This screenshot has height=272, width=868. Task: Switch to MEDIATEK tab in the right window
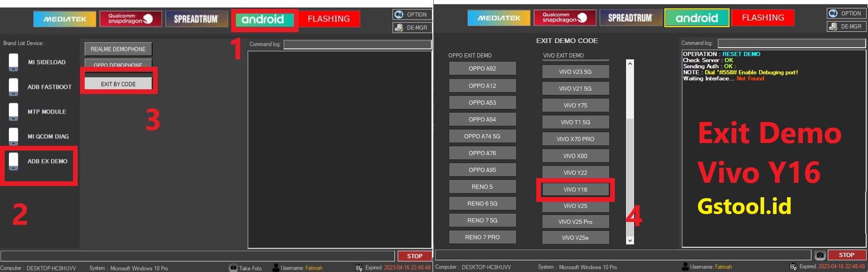[x=499, y=18]
